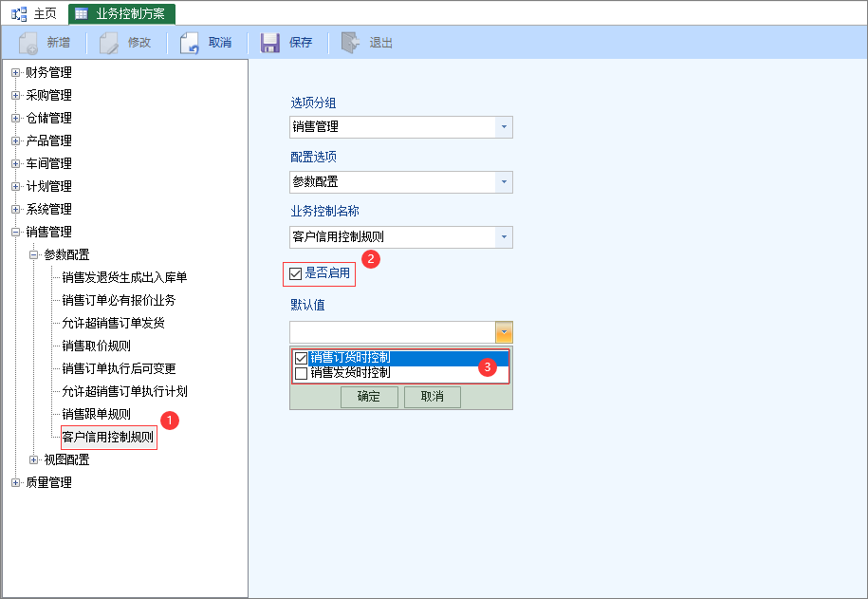Check the 销售发货时控制 option

pos(301,373)
